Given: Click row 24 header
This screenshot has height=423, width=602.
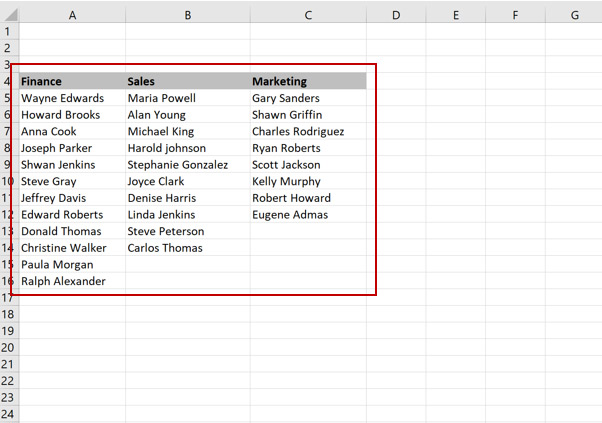Looking at the screenshot, I should click(9, 414).
